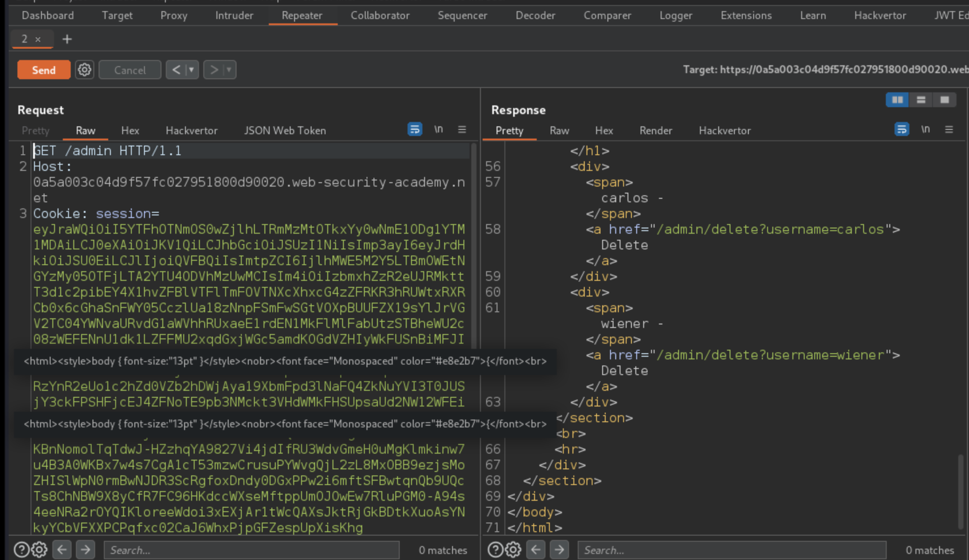Open Request search help icon
Image resolution: width=969 pixels, height=560 pixels.
pyautogui.click(x=21, y=550)
